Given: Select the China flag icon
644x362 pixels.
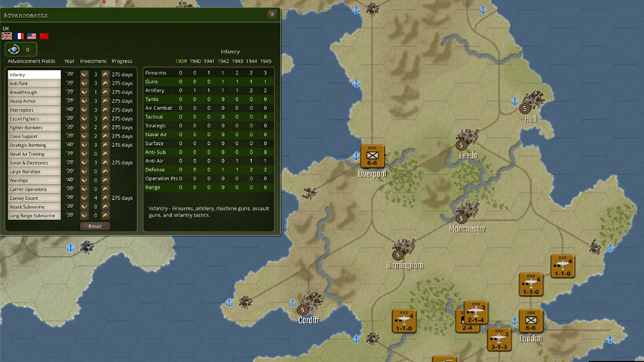Looking at the screenshot, I should point(44,36).
